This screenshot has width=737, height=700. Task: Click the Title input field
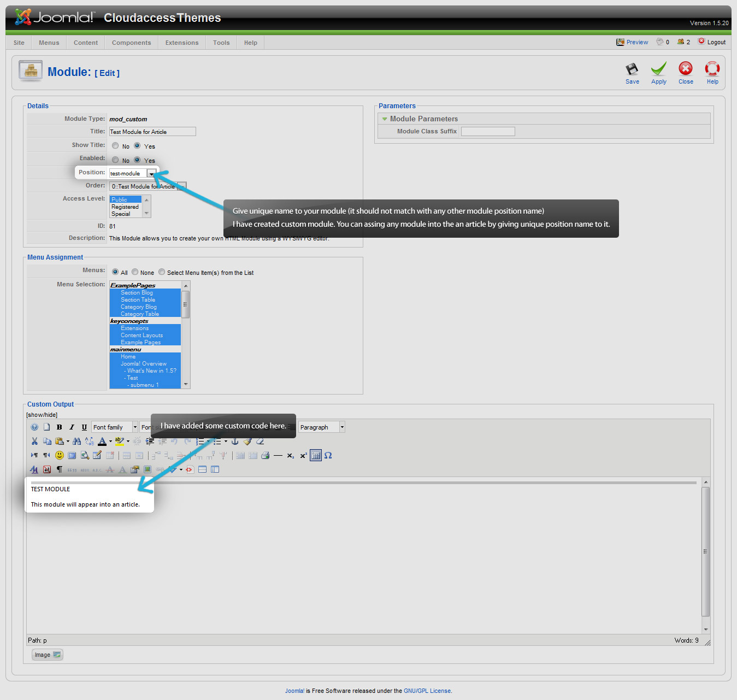coord(152,132)
